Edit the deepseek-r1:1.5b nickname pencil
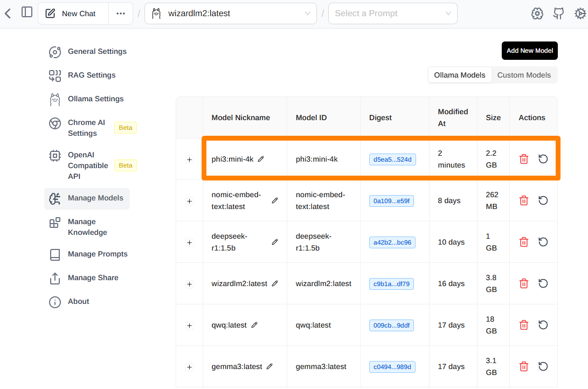Image resolution: width=588 pixels, height=389 pixels. coord(275,242)
